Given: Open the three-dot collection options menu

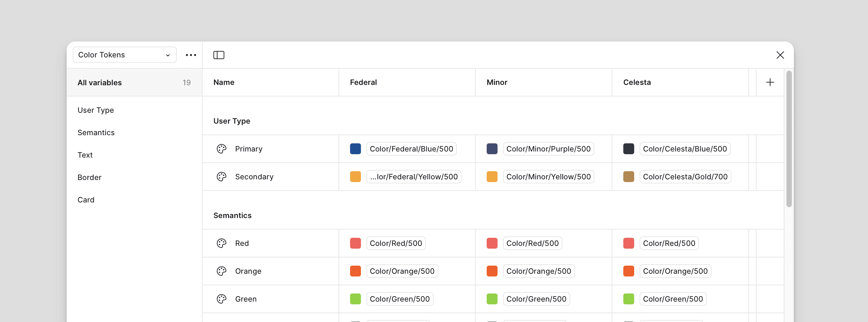Looking at the screenshot, I should [x=191, y=55].
